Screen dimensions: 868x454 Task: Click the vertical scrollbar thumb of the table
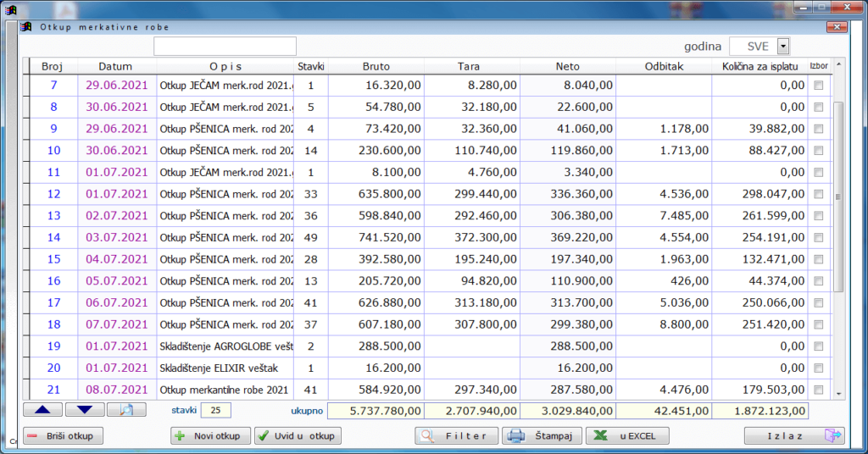coord(838,197)
